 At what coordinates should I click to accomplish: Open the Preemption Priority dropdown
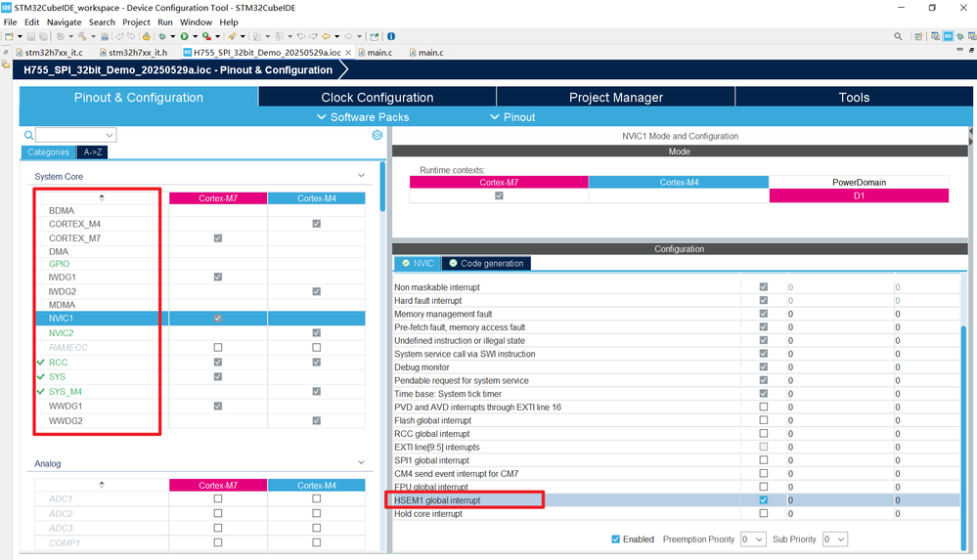(x=753, y=538)
